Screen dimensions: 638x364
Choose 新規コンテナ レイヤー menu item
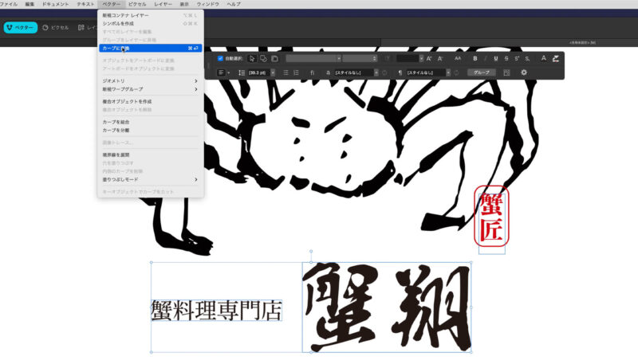(151, 15)
